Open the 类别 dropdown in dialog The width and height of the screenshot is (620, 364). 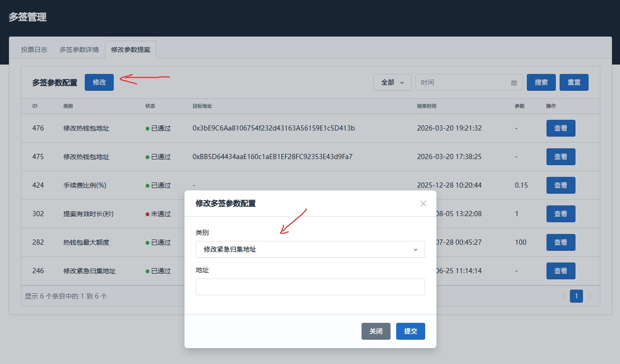point(310,249)
